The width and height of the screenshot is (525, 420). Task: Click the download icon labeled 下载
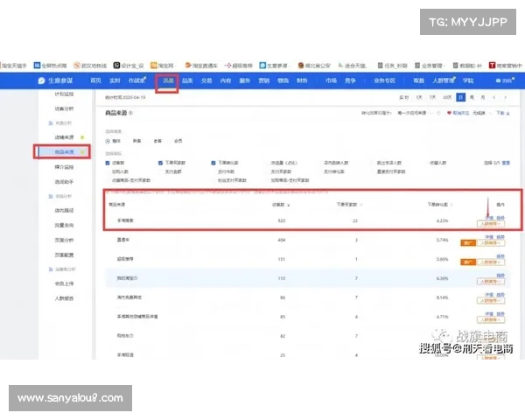tap(500, 114)
